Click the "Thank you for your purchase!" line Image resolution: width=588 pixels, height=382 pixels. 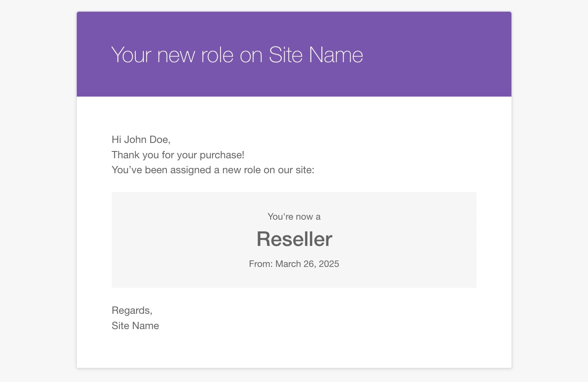(x=178, y=155)
